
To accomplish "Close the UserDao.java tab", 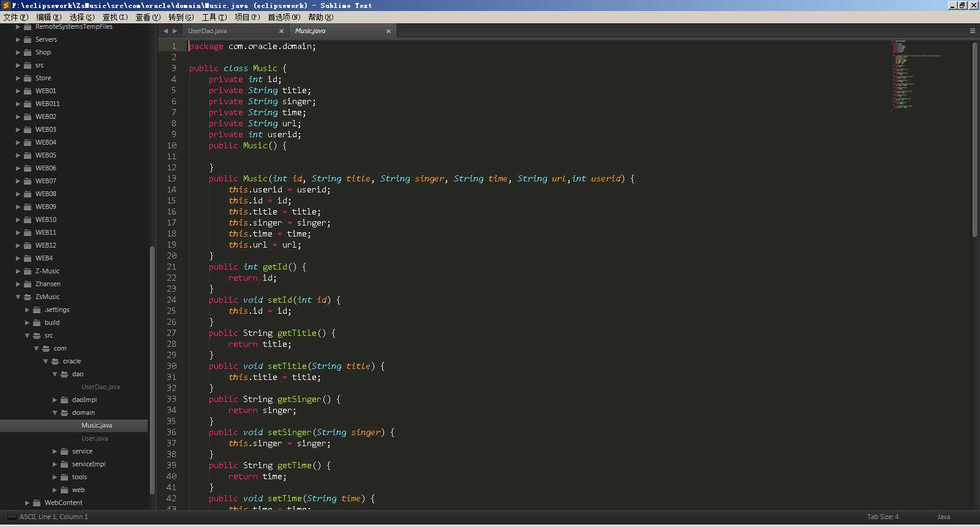I will tap(281, 31).
